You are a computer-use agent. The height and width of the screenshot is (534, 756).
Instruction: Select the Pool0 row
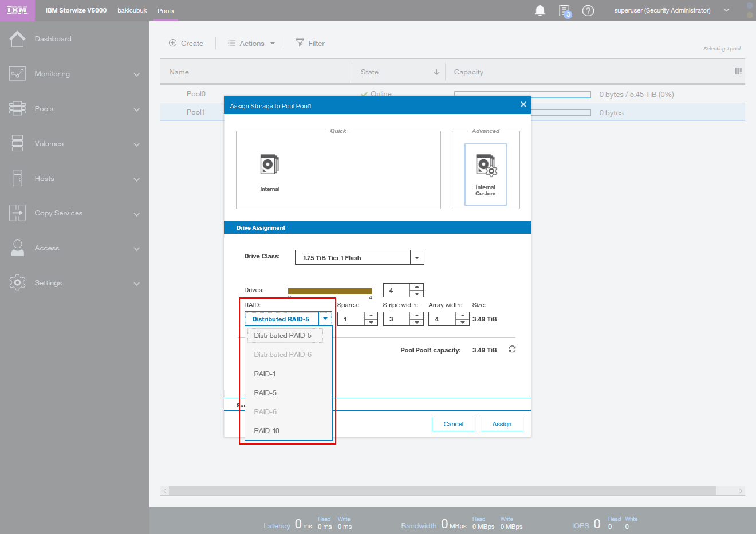click(452, 94)
